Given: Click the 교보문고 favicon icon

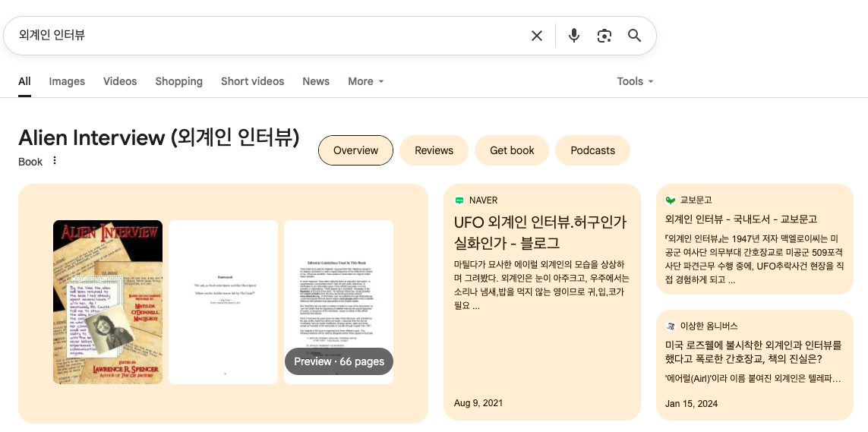Looking at the screenshot, I should 671,200.
